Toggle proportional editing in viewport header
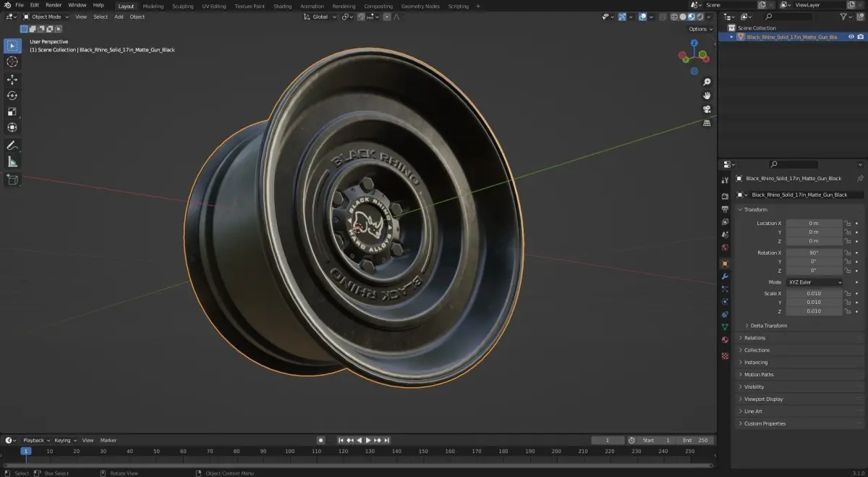This screenshot has height=477, width=868. (x=387, y=17)
